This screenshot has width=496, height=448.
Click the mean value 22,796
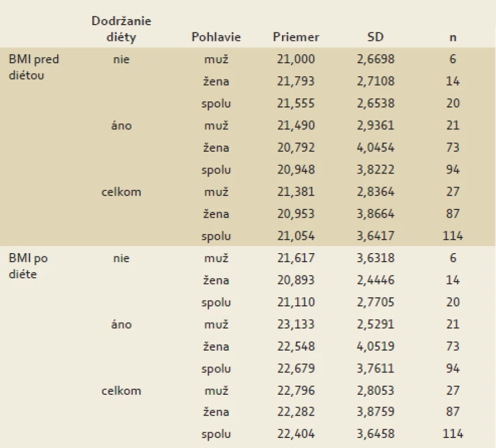coord(296,391)
